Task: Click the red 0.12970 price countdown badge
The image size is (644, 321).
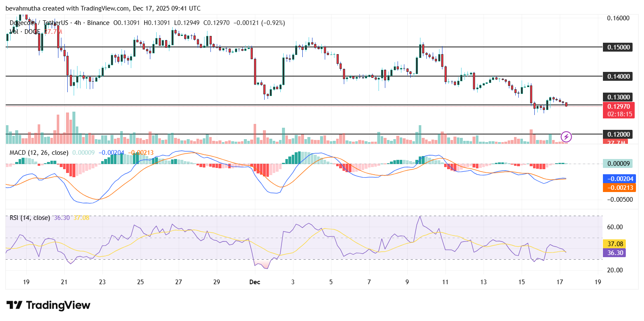Action: coord(618,109)
